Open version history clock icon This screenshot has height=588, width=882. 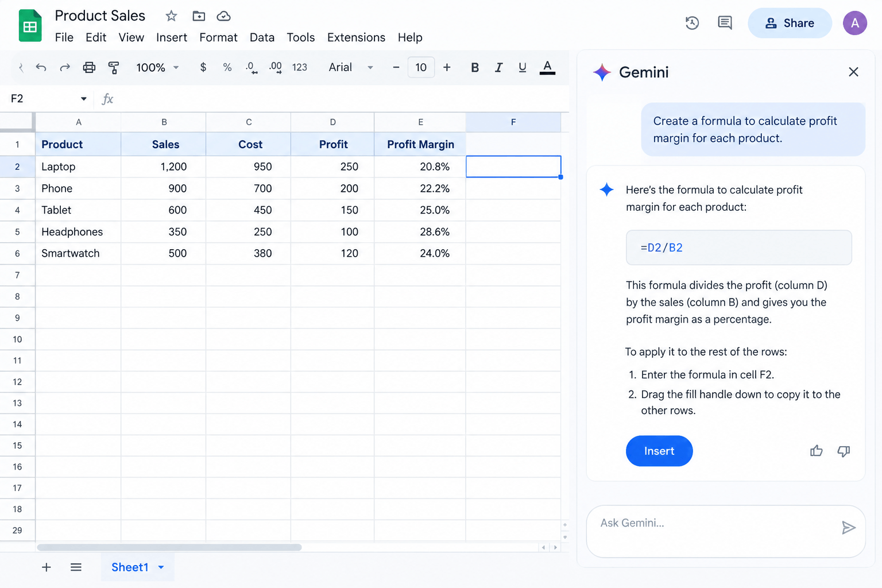click(692, 23)
